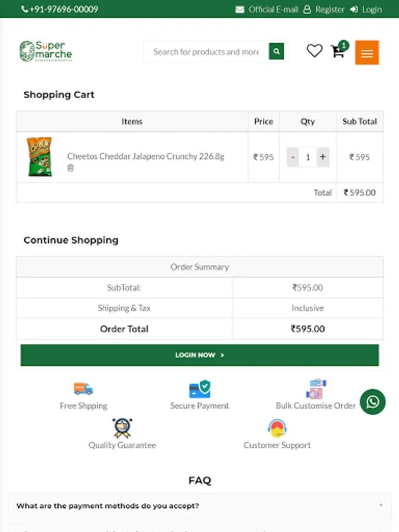Image resolution: width=399 pixels, height=532 pixels.
Task: Click the Continue Shopping heading link
Action: coord(71,240)
